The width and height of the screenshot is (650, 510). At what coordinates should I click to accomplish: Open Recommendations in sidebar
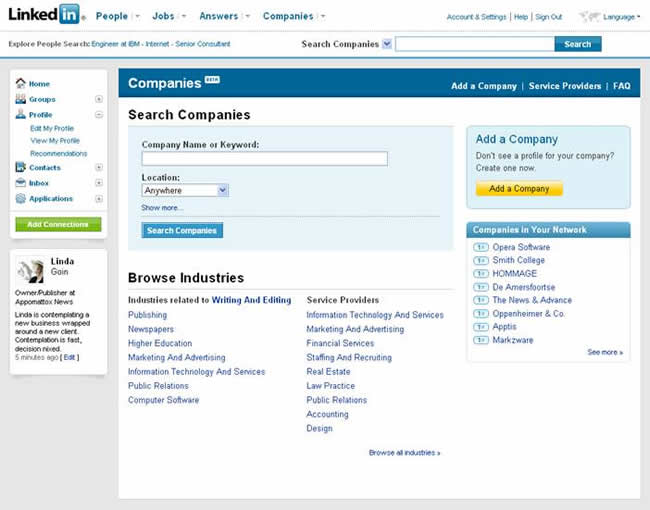click(x=58, y=154)
